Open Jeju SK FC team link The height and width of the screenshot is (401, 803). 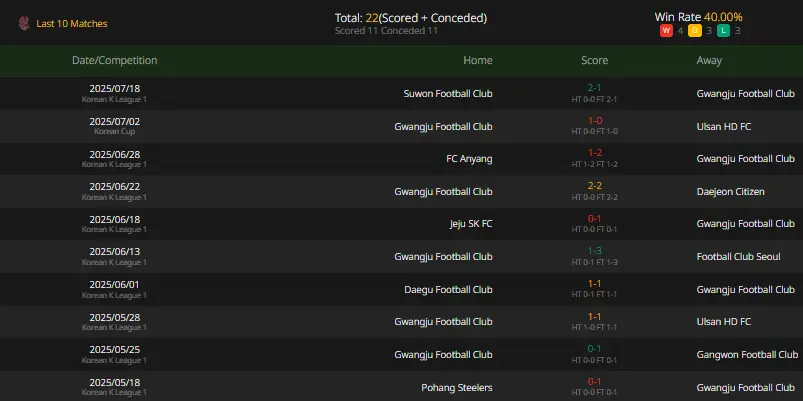click(469, 224)
